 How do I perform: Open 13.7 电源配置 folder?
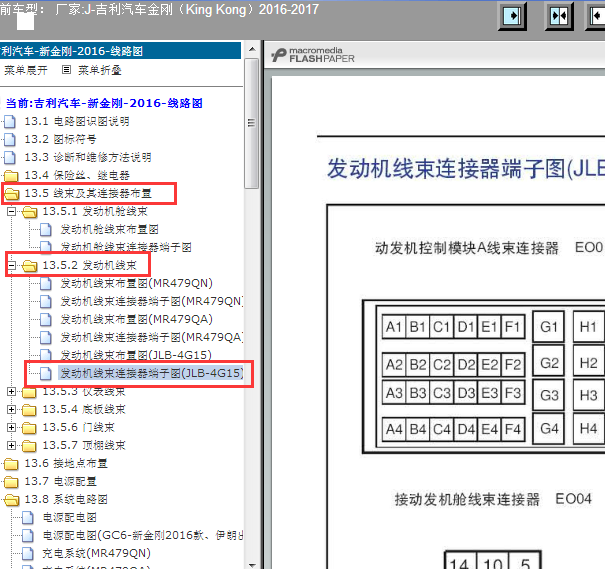(x=60, y=481)
